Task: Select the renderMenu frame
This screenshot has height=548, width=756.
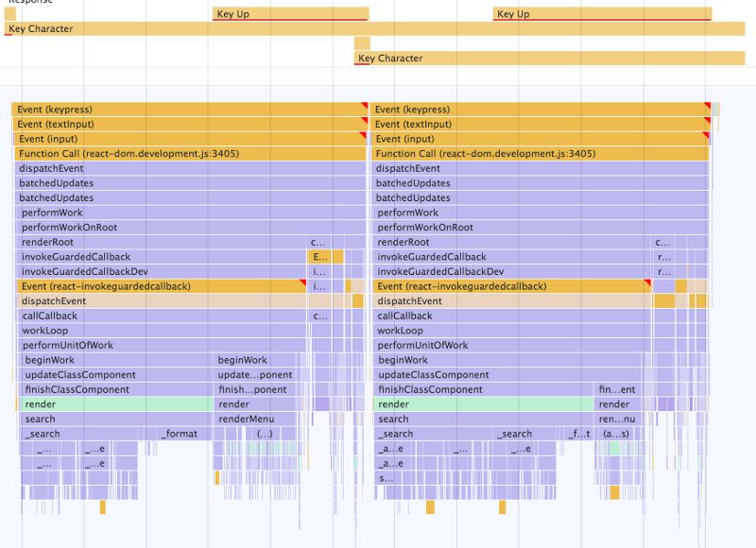Action: 257,419
